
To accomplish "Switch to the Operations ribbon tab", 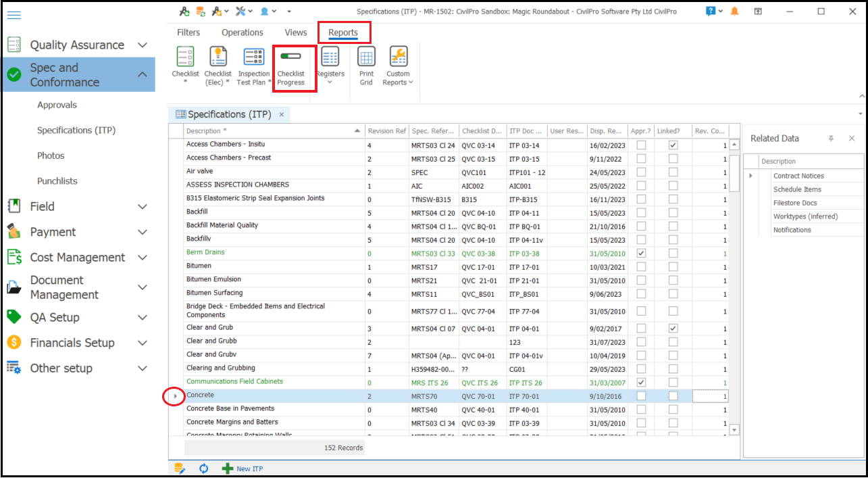I will tap(242, 32).
